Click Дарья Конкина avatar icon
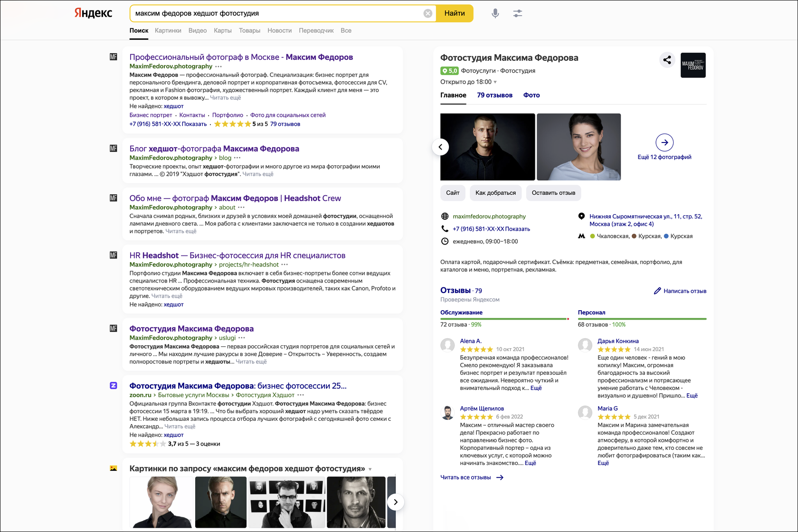The image size is (798, 532). (x=585, y=345)
